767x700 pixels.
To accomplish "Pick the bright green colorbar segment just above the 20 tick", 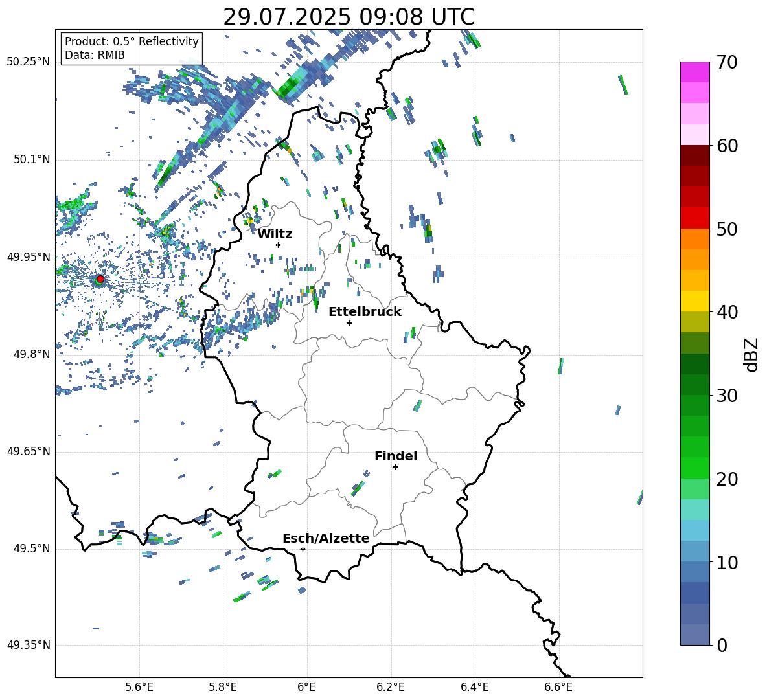I will click(x=694, y=468).
